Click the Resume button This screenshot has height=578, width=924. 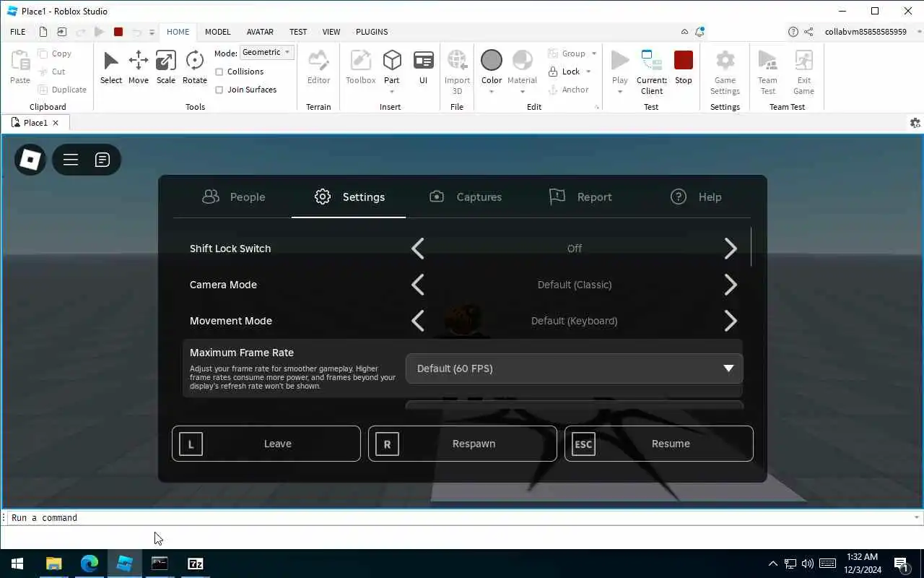tap(659, 444)
